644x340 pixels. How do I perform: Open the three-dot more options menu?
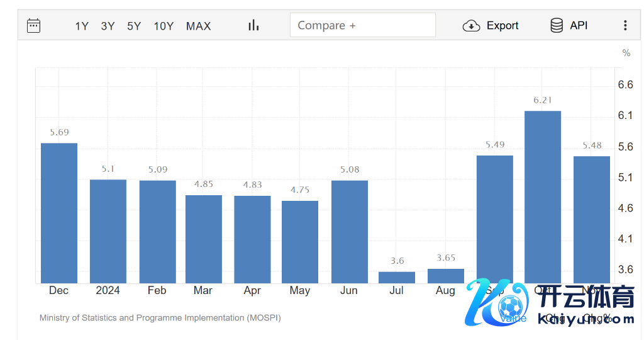tap(625, 25)
